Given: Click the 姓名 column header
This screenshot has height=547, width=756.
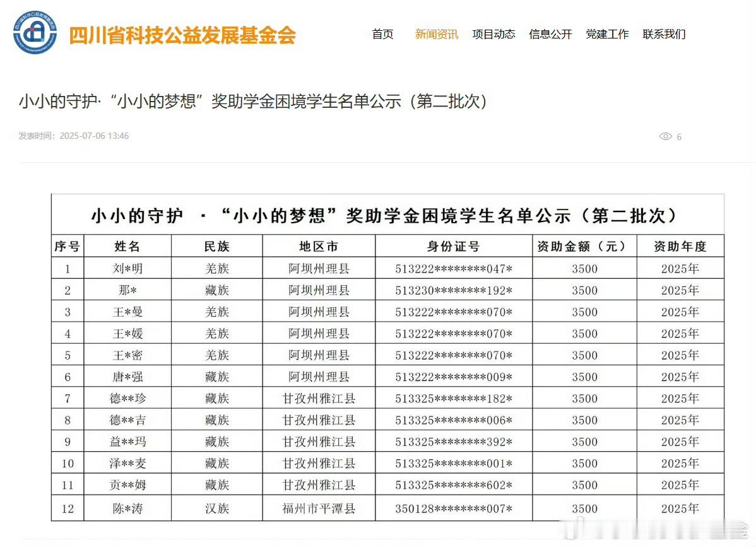Looking at the screenshot, I should [x=127, y=246].
